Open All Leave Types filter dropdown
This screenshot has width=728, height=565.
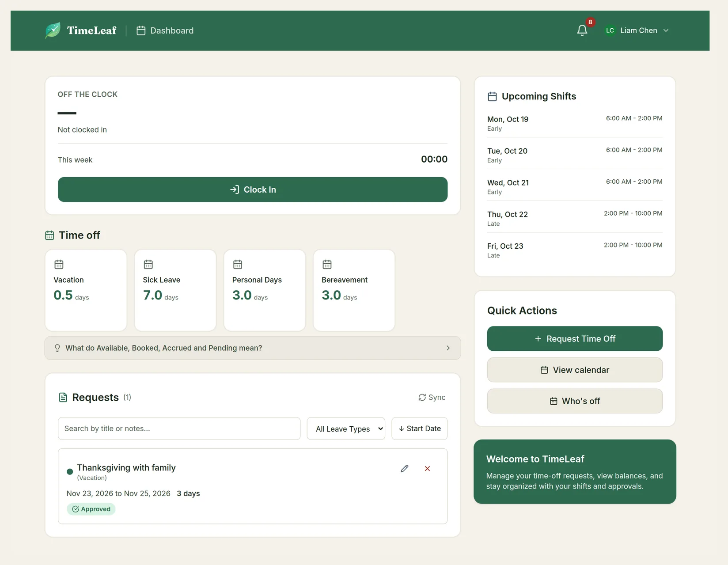tap(346, 428)
